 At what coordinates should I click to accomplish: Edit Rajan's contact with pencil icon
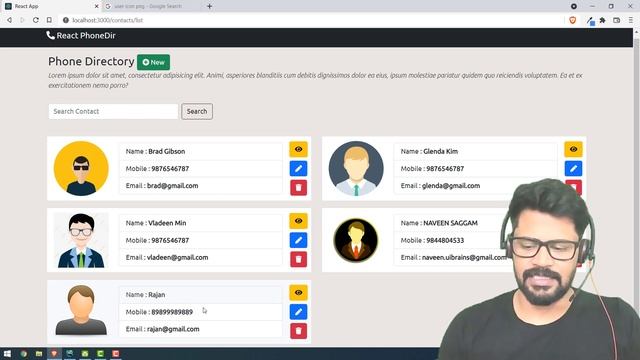pos(298,312)
